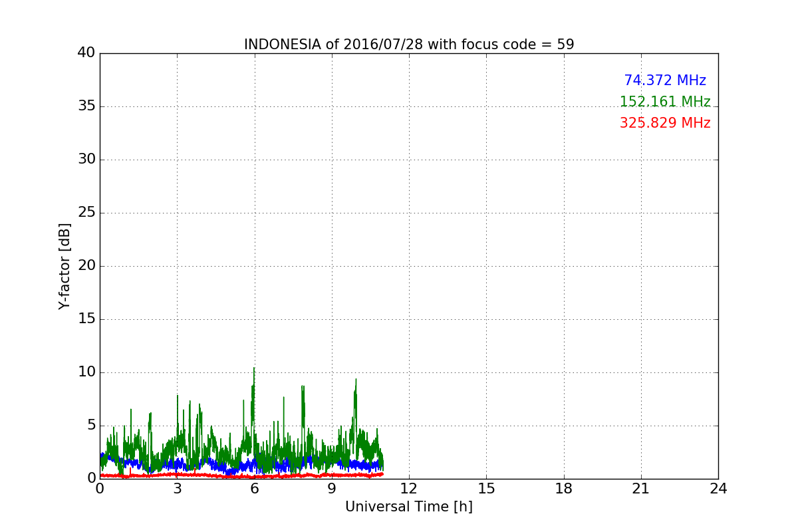The height and width of the screenshot is (532, 798).
Task: Click the y-axis tick label 25
Action: tap(86, 213)
